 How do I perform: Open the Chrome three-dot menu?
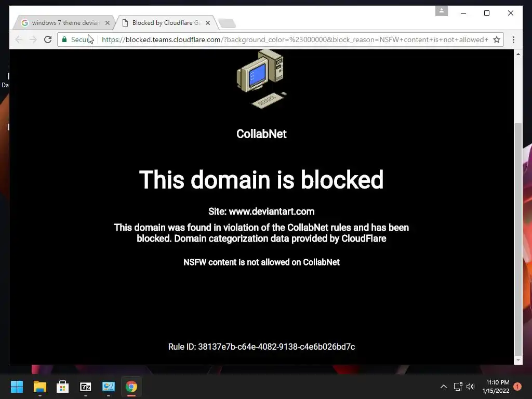pyautogui.click(x=513, y=39)
